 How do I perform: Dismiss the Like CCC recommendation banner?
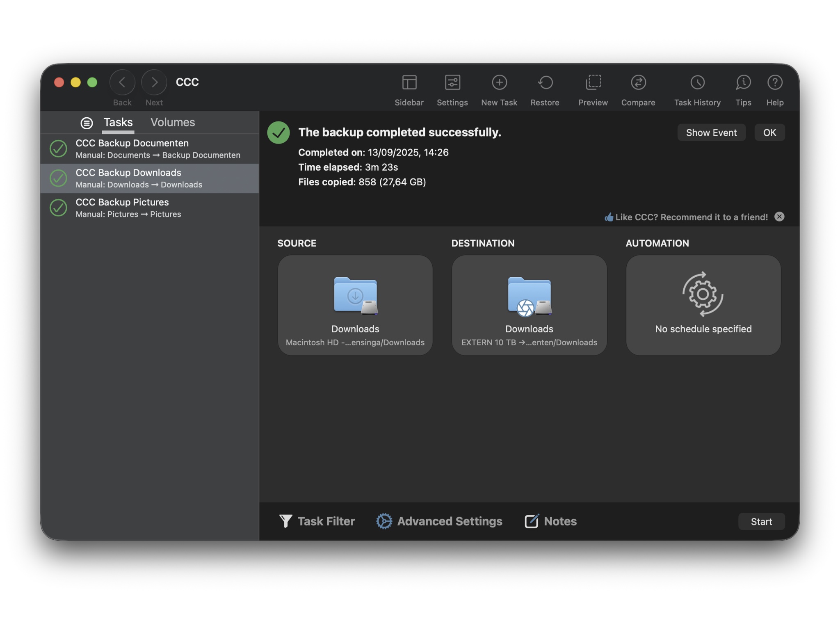coord(779,217)
